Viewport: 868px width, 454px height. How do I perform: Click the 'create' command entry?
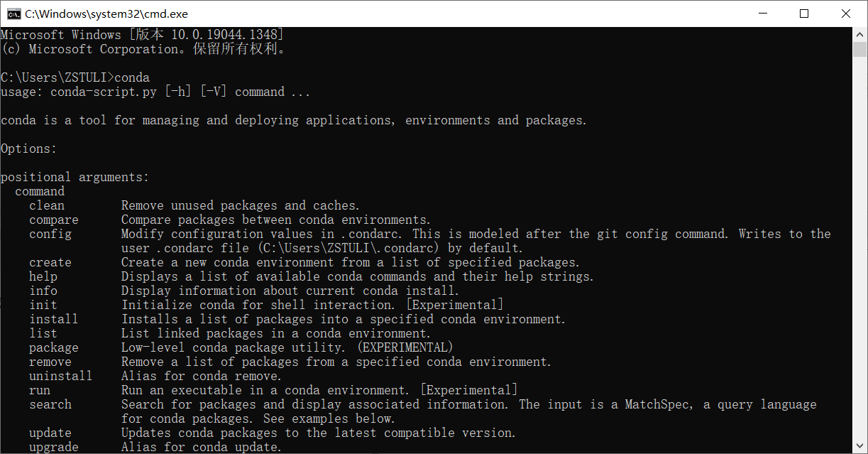coord(50,262)
